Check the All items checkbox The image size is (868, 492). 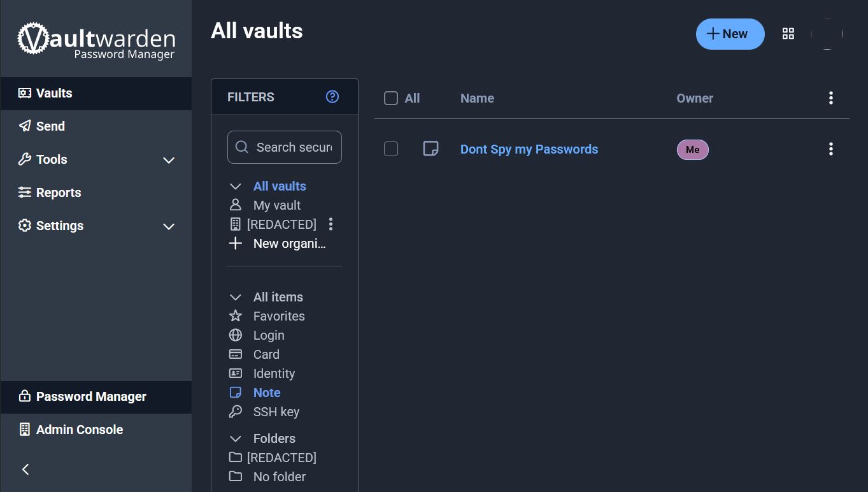(390, 98)
